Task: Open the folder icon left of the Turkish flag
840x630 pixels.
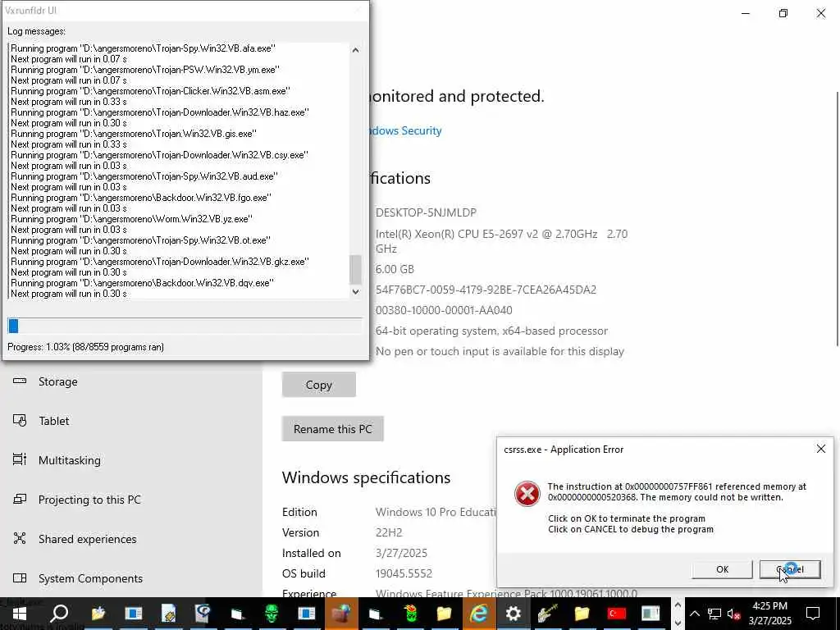Action: point(582,614)
